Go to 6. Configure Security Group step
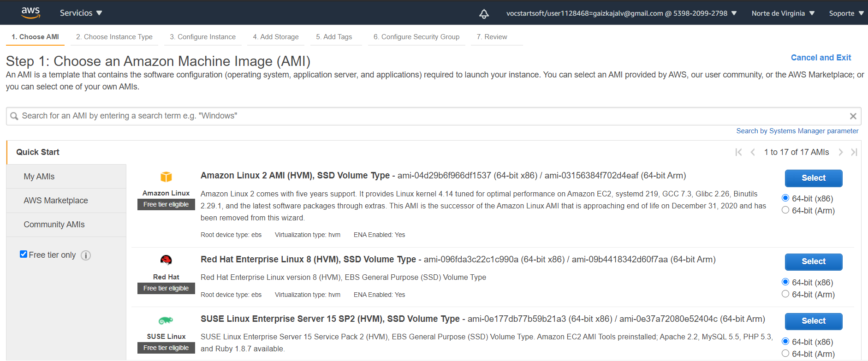The image size is (868, 361). [416, 37]
